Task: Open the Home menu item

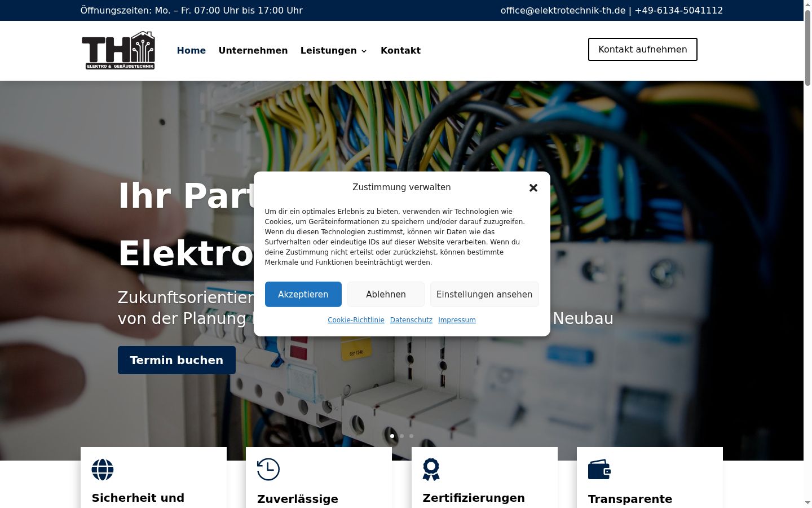Action: click(191, 51)
